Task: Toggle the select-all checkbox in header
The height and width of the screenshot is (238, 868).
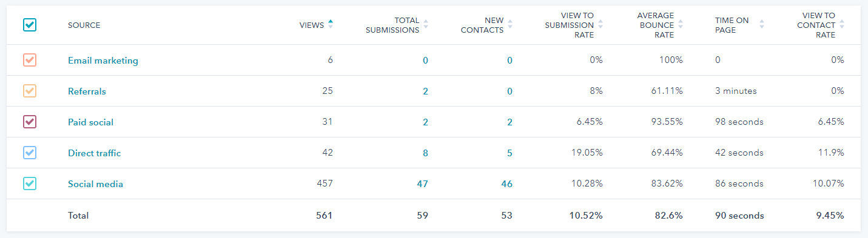Action: pos(30,25)
